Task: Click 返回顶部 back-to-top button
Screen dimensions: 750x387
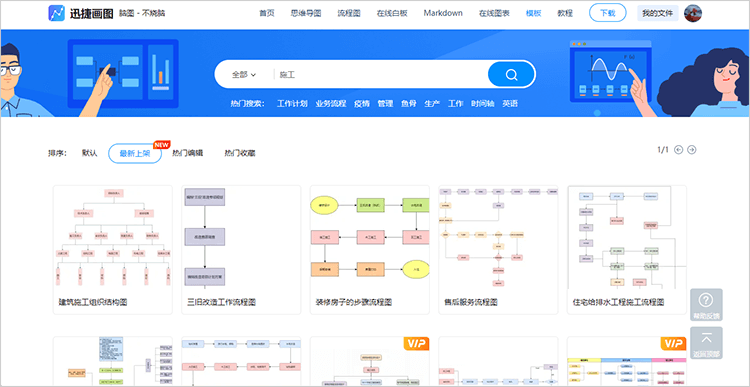Action: (x=706, y=343)
